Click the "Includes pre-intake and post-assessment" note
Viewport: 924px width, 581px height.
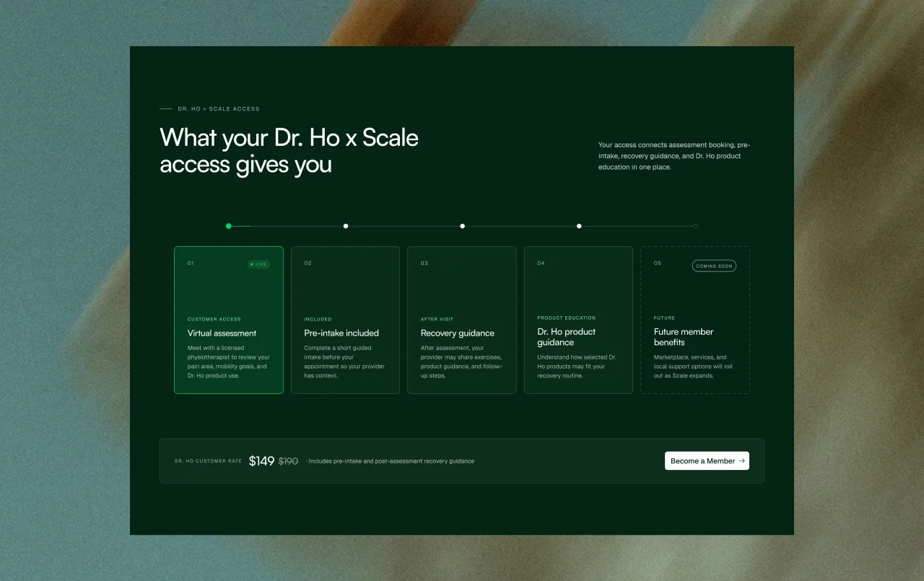tap(391, 461)
